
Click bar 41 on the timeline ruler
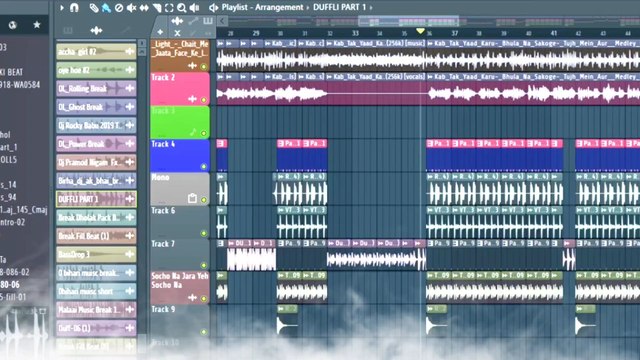553,33
